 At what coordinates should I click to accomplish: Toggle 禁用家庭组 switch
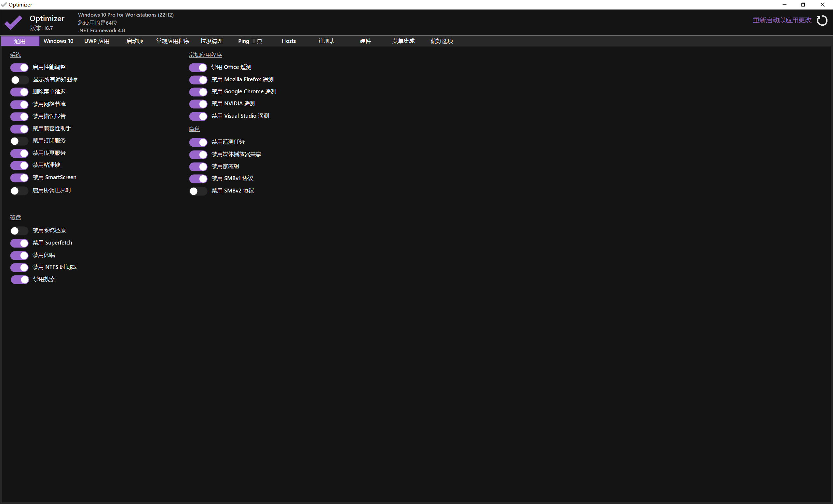(198, 166)
